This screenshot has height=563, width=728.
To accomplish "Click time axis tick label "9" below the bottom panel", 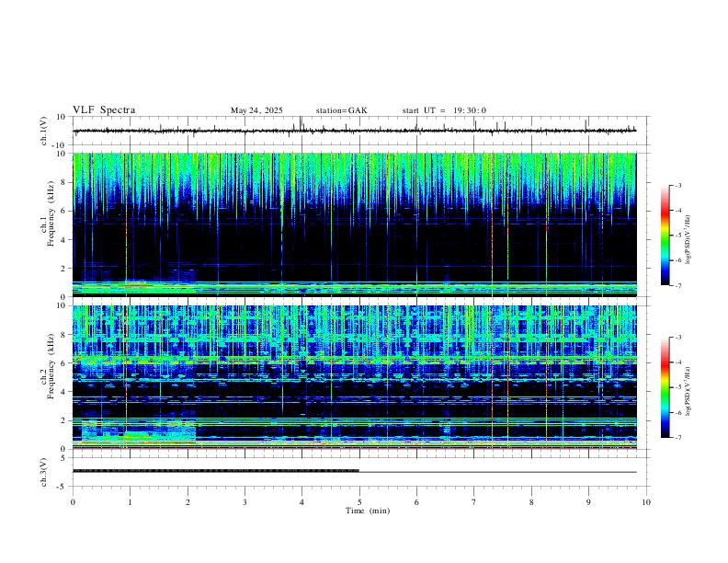I will click(x=588, y=502).
